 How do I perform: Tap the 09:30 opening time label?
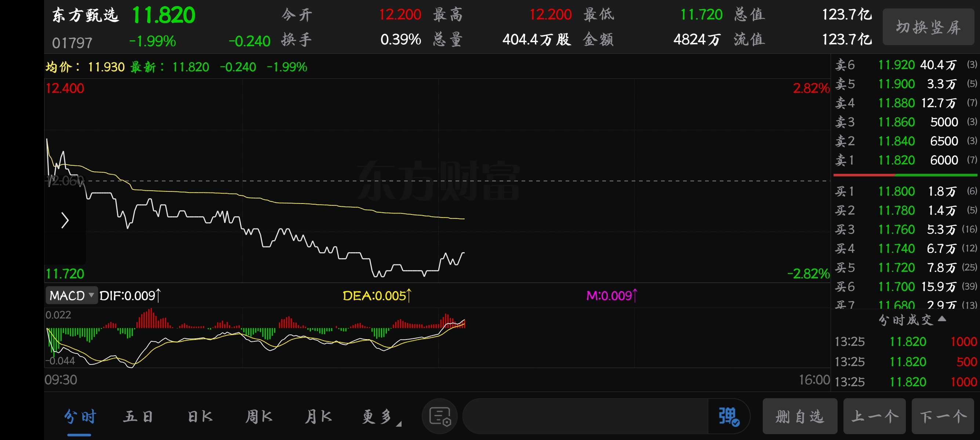[x=61, y=379]
